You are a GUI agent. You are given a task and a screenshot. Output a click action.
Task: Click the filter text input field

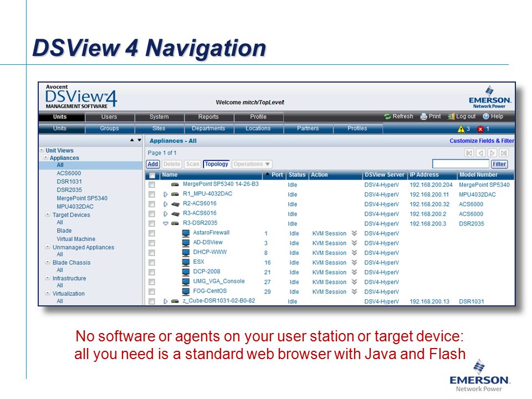coord(461,164)
